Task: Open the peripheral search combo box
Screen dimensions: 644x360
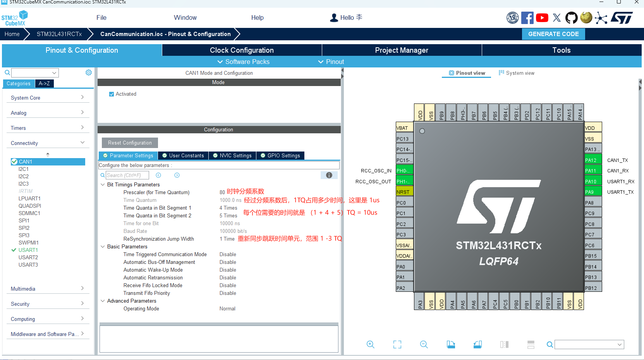Action: [35, 72]
